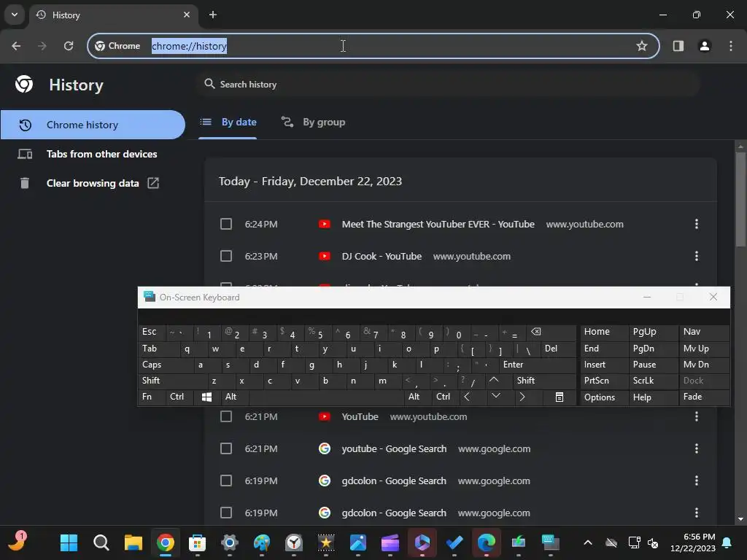Check the last gdcolon - Google Search entry

(226, 513)
